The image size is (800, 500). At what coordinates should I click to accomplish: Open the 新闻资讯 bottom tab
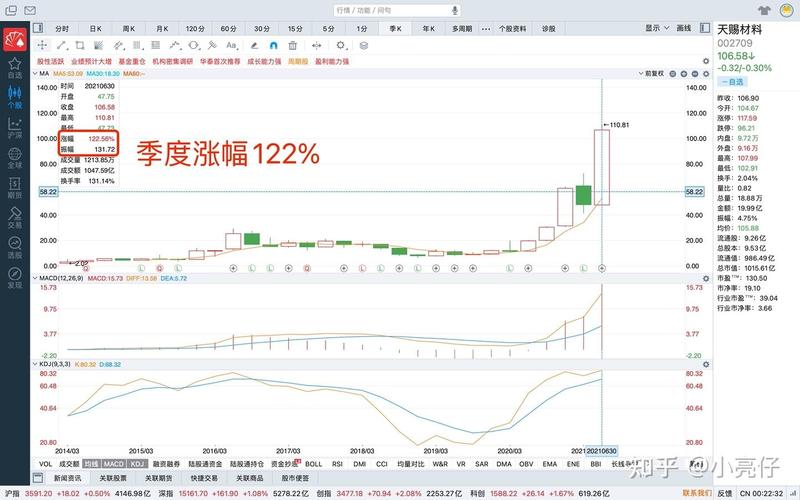[x=67, y=478]
